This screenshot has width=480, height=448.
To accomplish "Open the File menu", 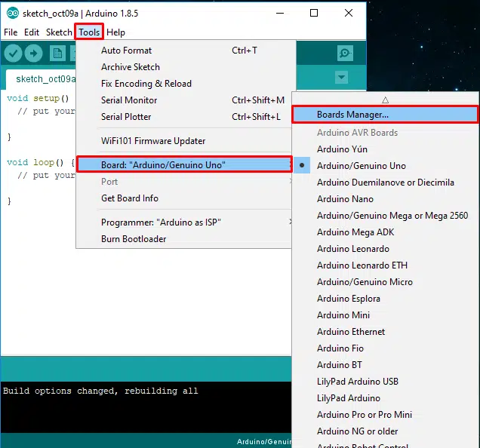I will [x=11, y=32].
